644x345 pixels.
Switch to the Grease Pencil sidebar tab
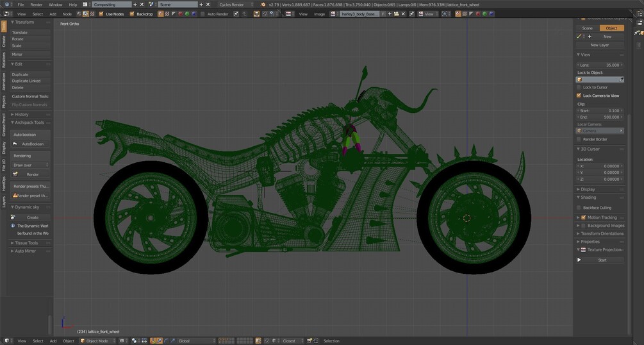point(3,124)
